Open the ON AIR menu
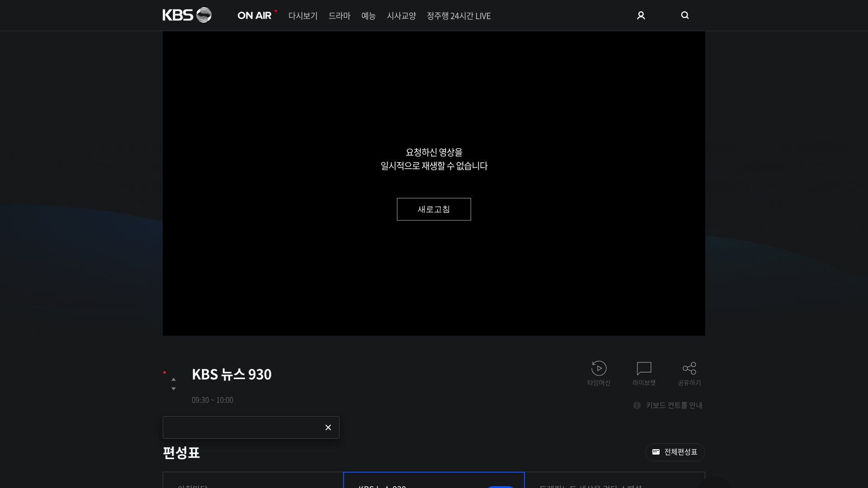Viewport: 868px width, 488px height. click(x=255, y=15)
